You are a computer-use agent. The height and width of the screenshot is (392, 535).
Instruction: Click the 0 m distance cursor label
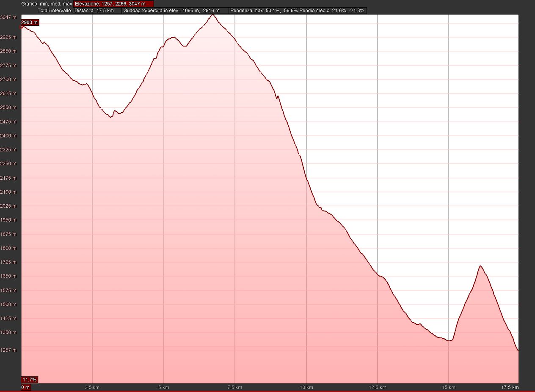click(26, 387)
